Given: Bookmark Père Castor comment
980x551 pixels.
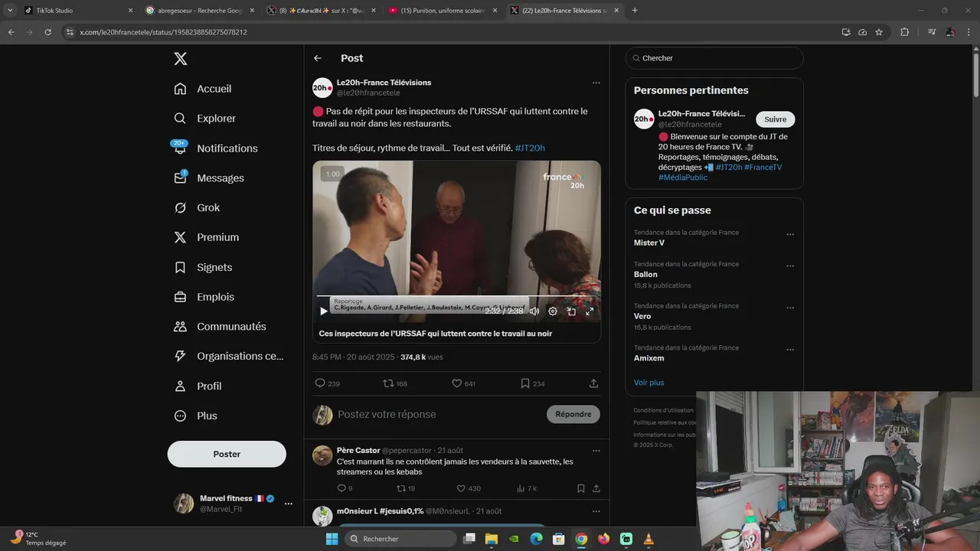Looking at the screenshot, I should [x=580, y=488].
